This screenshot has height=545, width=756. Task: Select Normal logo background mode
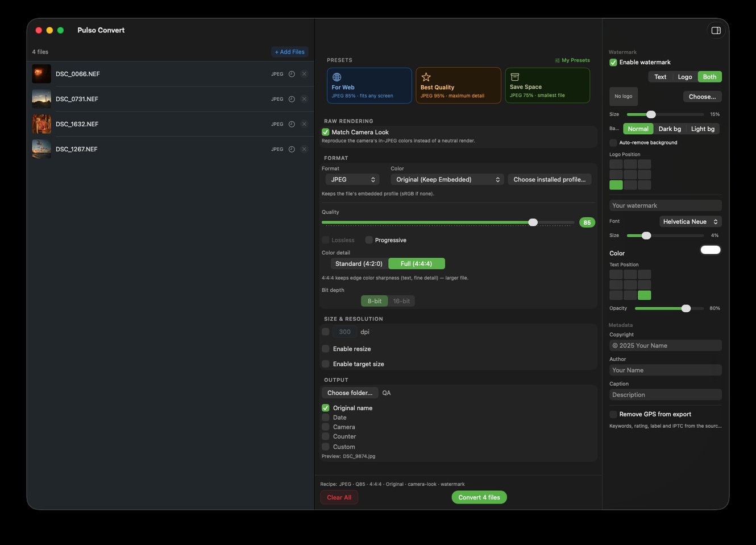(638, 129)
